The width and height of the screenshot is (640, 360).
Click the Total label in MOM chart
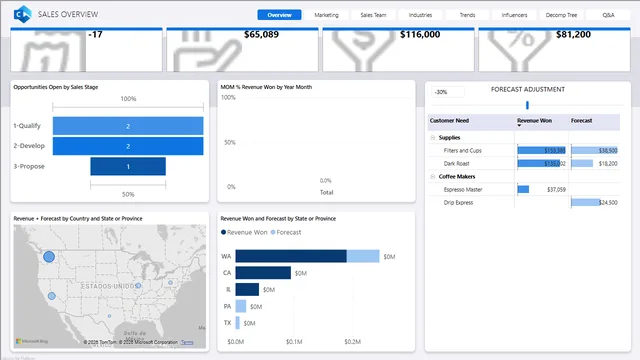point(327,192)
